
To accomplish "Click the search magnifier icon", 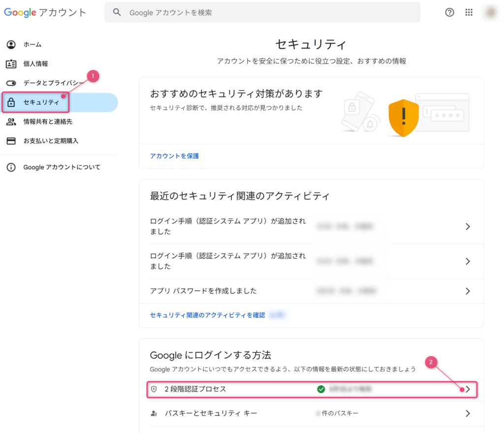I will pyautogui.click(x=117, y=12).
